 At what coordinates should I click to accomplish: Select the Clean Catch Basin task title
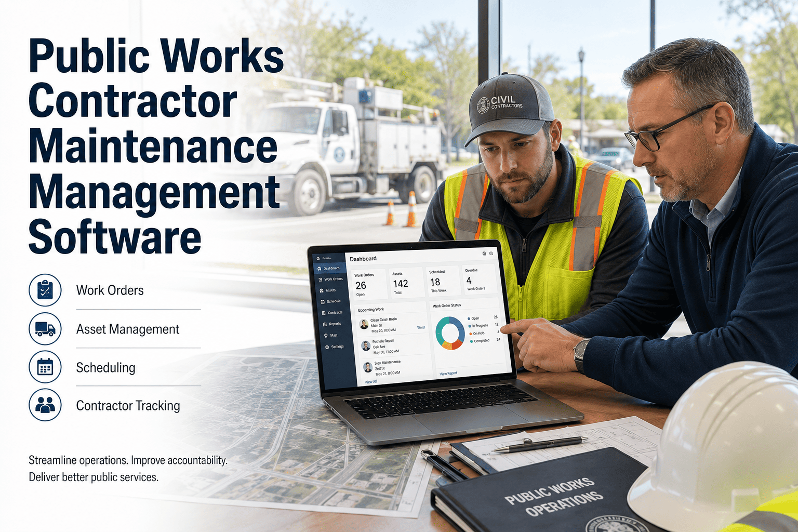(383, 320)
